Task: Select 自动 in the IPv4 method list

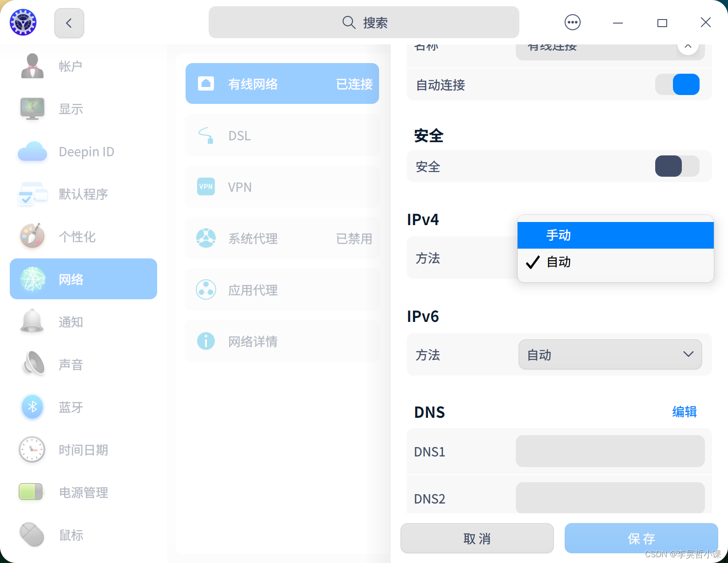Action: [x=615, y=262]
